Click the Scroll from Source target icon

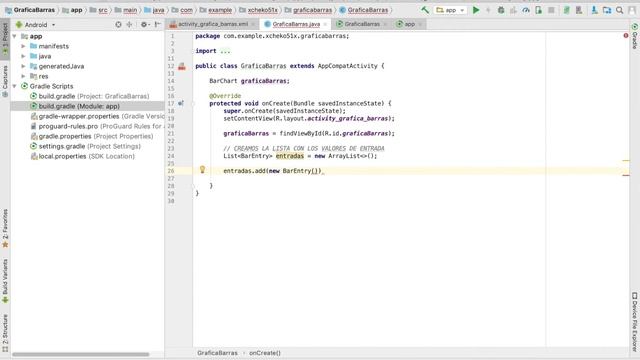pos(118,24)
